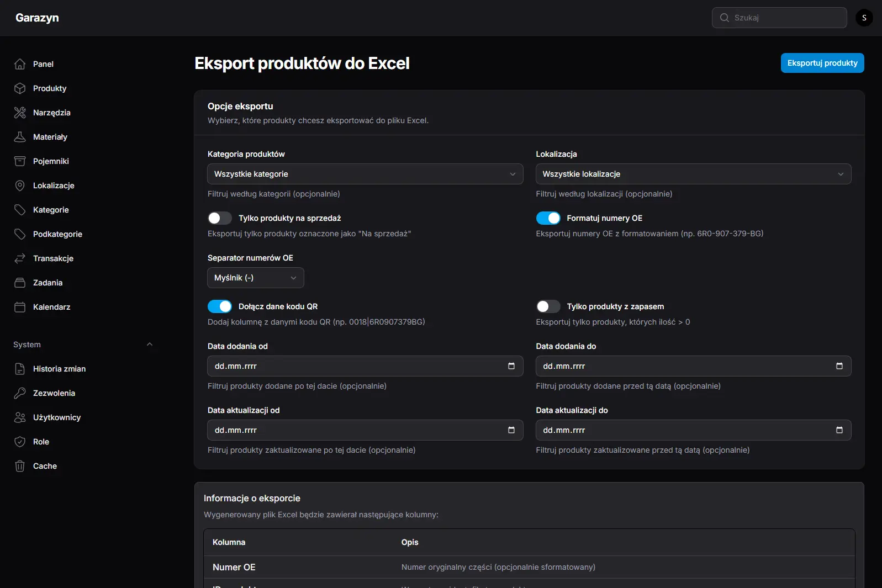Screen dimensions: 882x588
Task: Click the Zezwolenia key icon
Action: (20, 393)
